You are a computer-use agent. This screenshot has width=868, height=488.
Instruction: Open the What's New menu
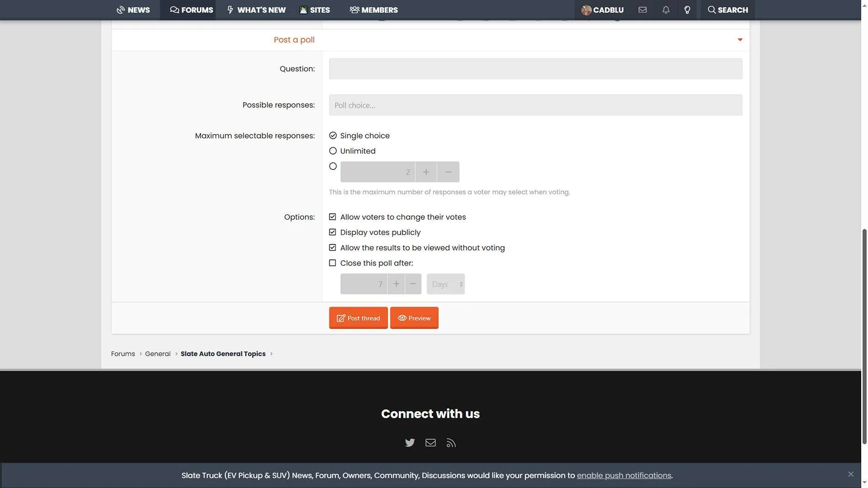pyautogui.click(x=256, y=10)
